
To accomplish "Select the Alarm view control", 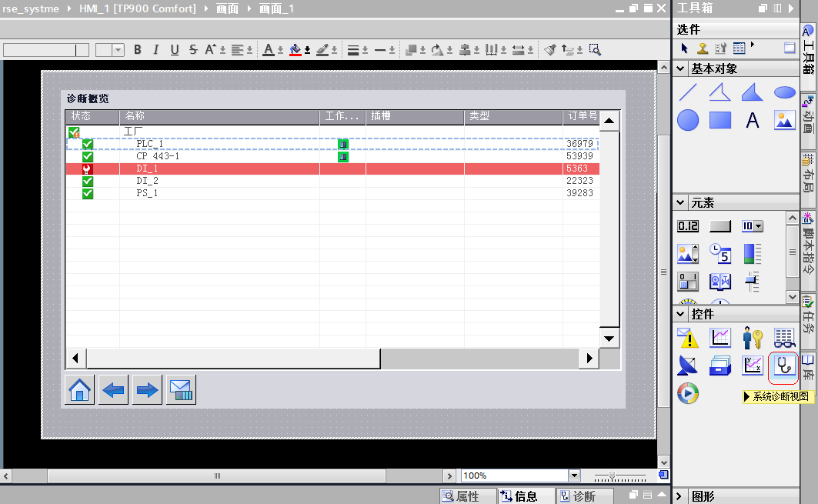I will coord(688,338).
